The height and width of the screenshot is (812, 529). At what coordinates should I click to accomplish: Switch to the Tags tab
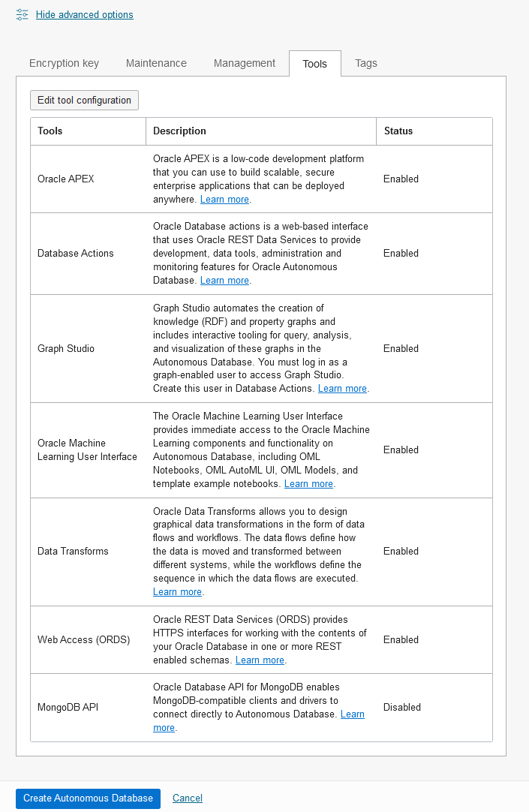pyautogui.click(x=366, y=63)
